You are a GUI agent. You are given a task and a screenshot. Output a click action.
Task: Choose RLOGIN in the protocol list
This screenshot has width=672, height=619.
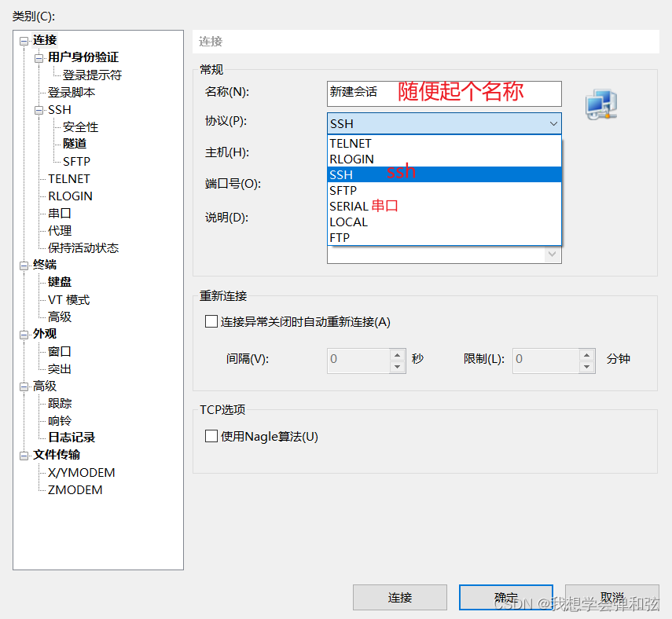[444, 159]
